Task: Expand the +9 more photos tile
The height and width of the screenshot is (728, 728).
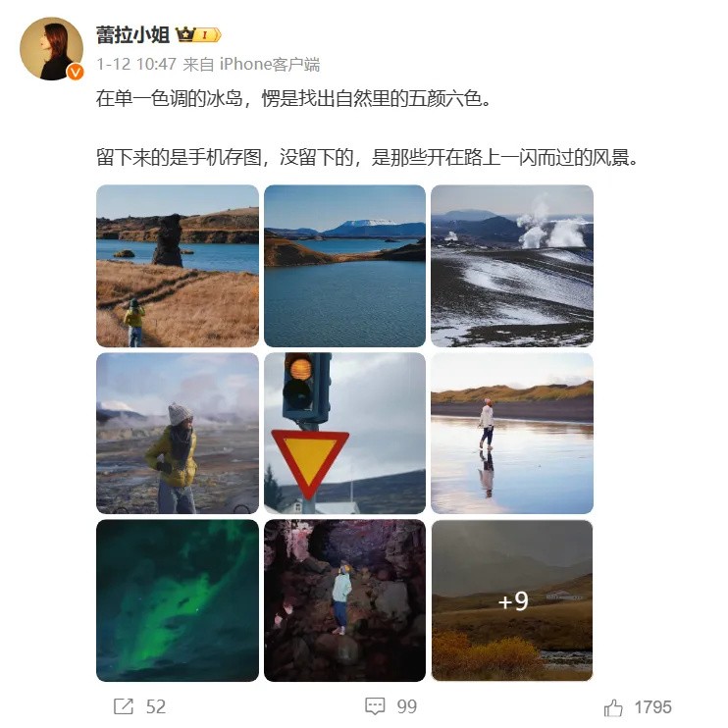Action: point(512,600)
